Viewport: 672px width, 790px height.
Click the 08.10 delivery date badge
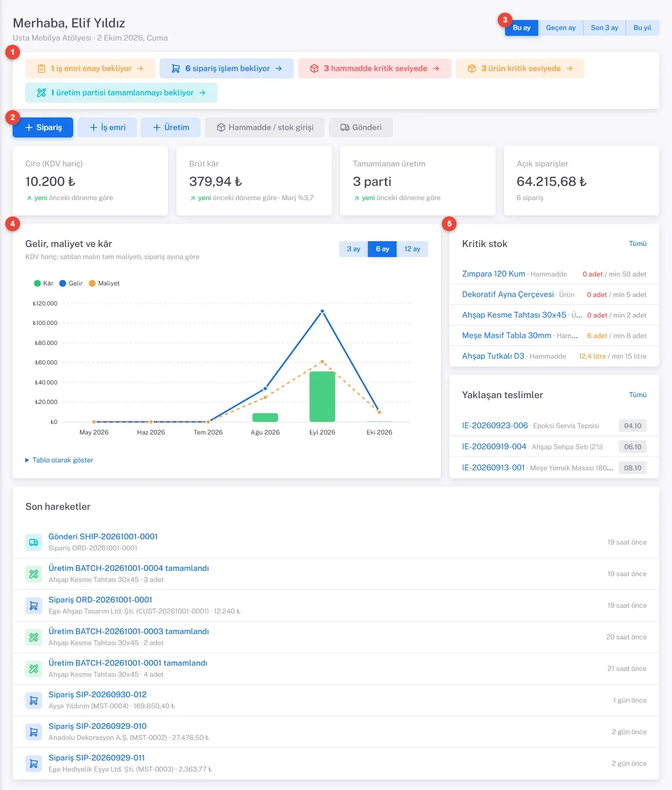click(x=633, y=468)
